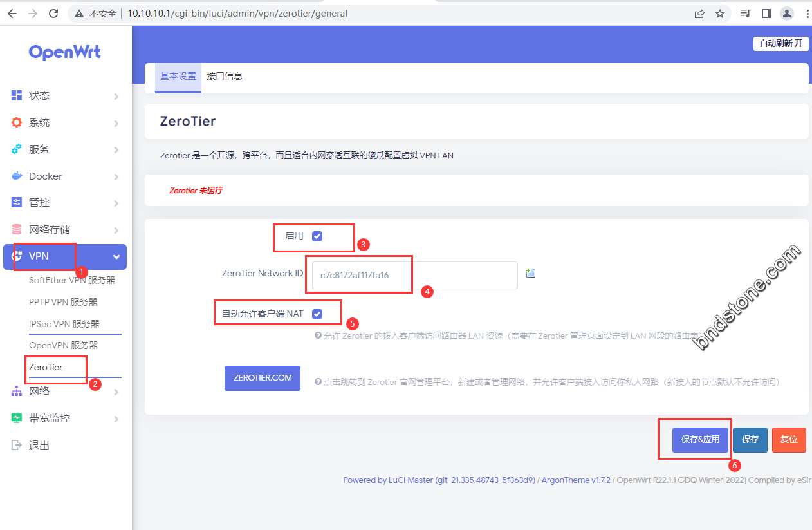Click the browser forward arrow
Viewport: 812px width, 530px height.
tap(32, 14)
